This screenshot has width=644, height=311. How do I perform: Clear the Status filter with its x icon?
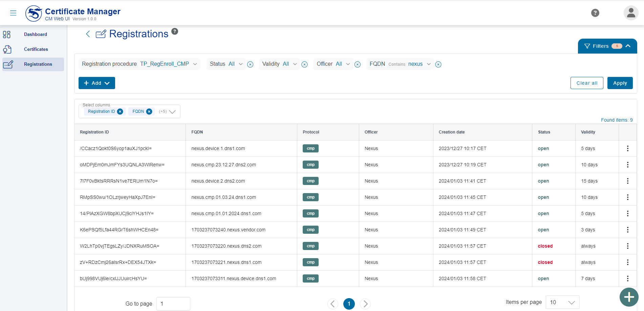pos(250,64)
